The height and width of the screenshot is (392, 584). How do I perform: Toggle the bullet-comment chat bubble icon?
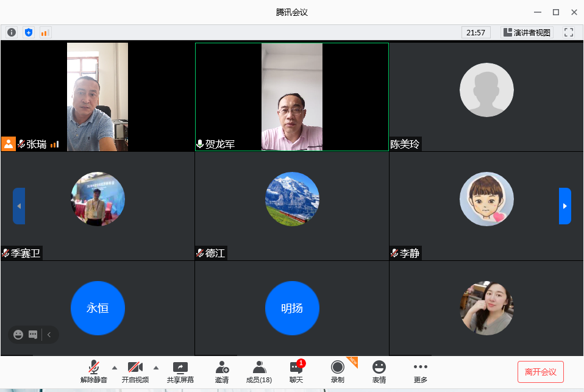tap(33, 334)
